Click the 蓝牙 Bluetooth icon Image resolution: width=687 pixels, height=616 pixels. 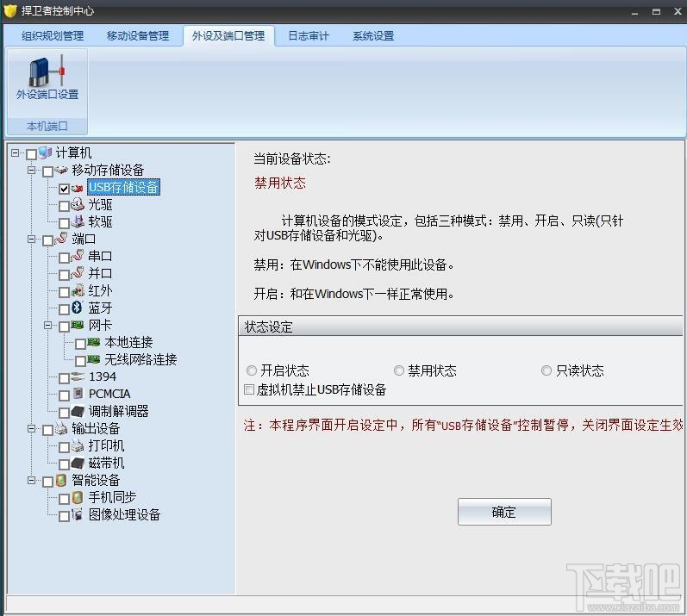tap(77, 308)
